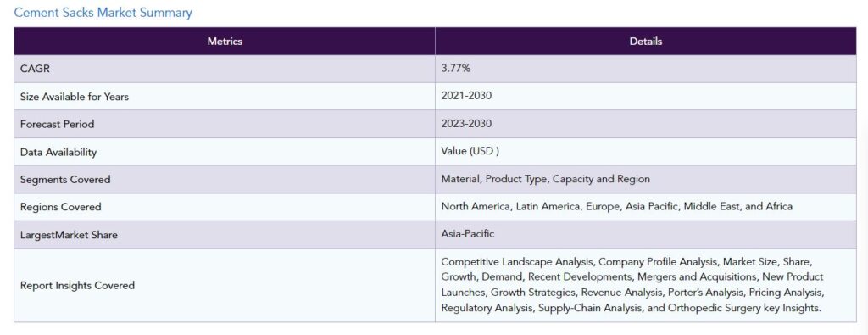Select the Metrics column header
This screenshot has height=335, width=868.
[225, 41]
